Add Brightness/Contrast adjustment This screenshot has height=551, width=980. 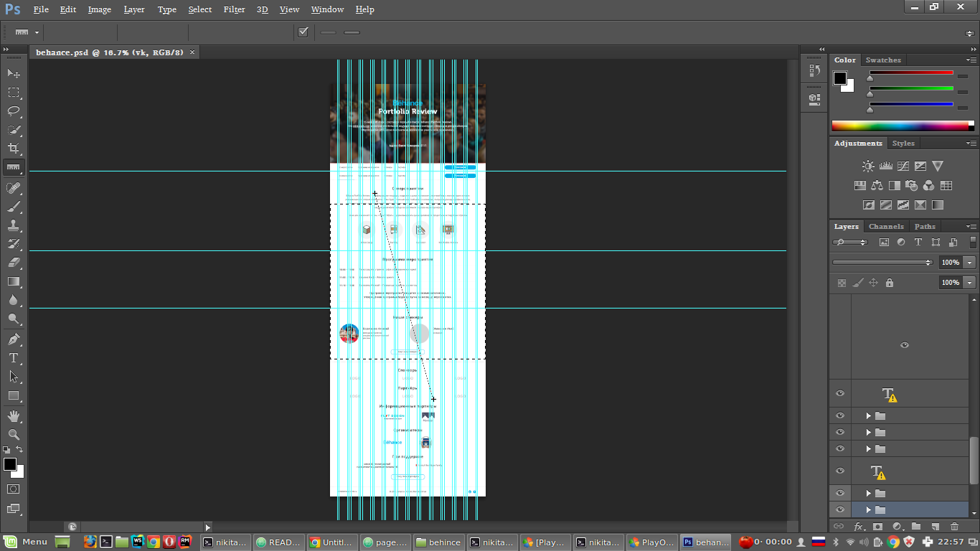[868, 166]
